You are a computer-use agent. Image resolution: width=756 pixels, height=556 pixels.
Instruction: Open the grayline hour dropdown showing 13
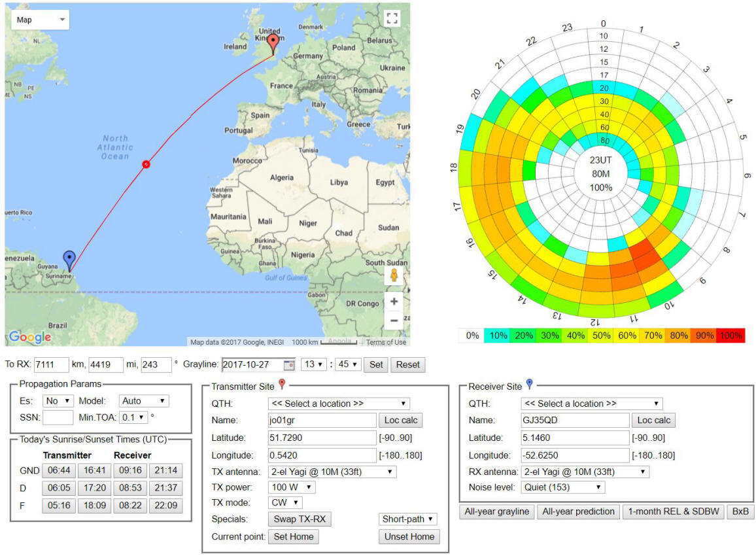tap(313, 364)
